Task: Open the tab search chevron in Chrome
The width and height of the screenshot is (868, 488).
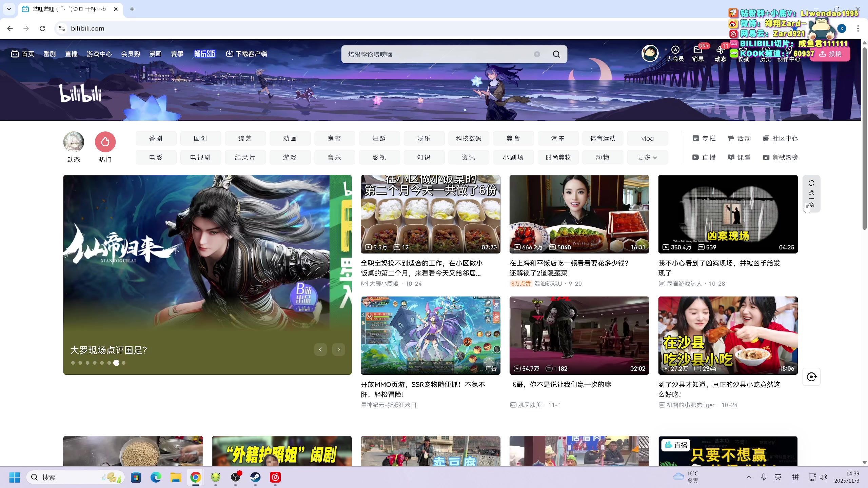Action: (9, 9)
